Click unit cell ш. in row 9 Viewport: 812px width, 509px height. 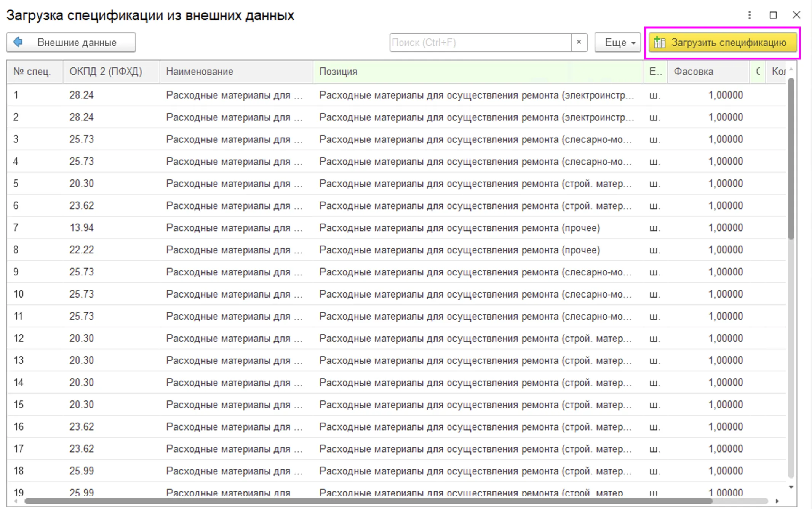655,272
